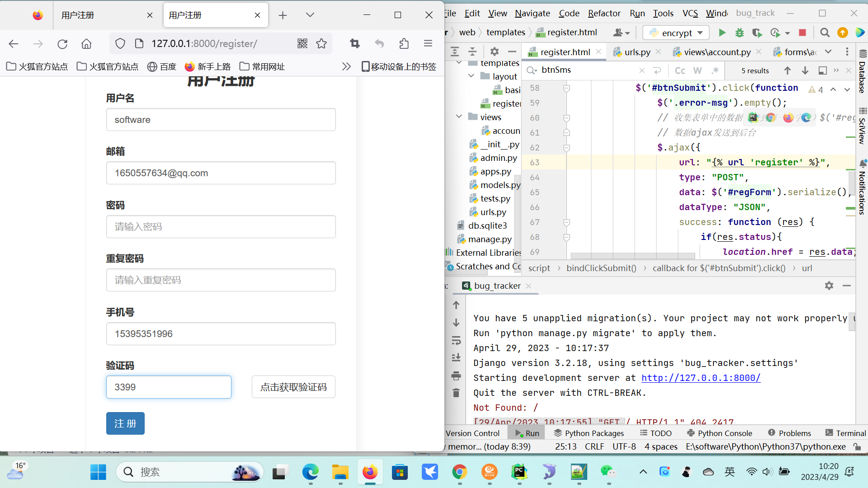Switch to first 用户注册 browser tab
Viewport: 868px width, 488px height.
[107, 15]
